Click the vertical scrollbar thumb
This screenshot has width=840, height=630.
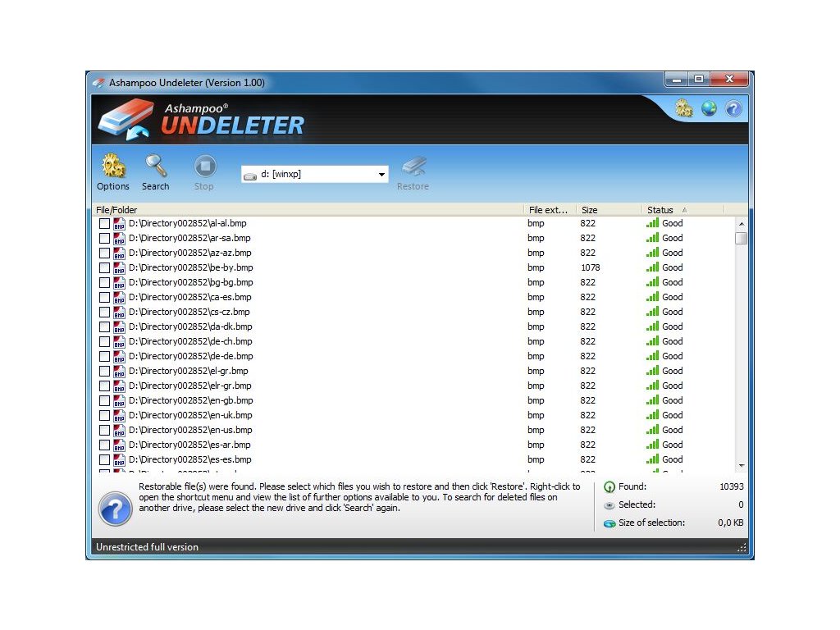742,238
